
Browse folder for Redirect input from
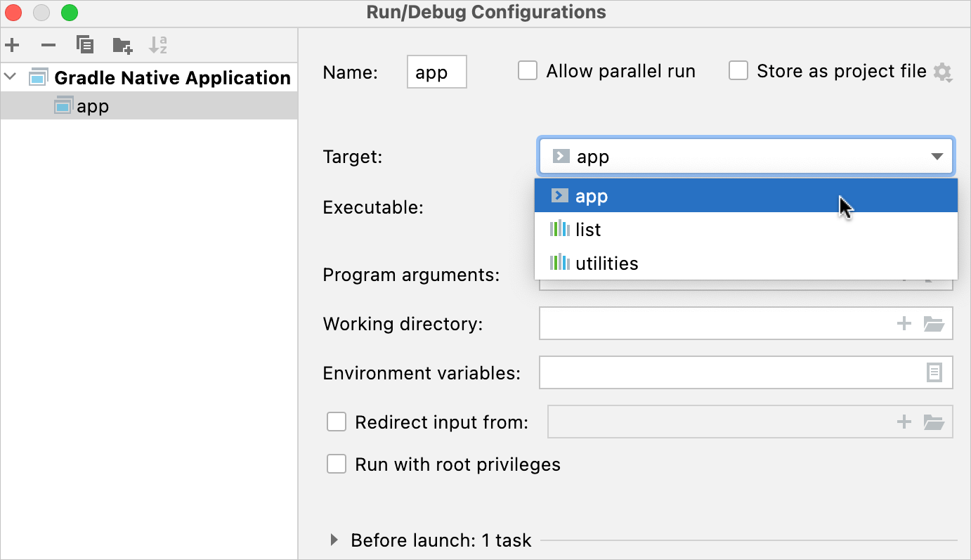934,422
